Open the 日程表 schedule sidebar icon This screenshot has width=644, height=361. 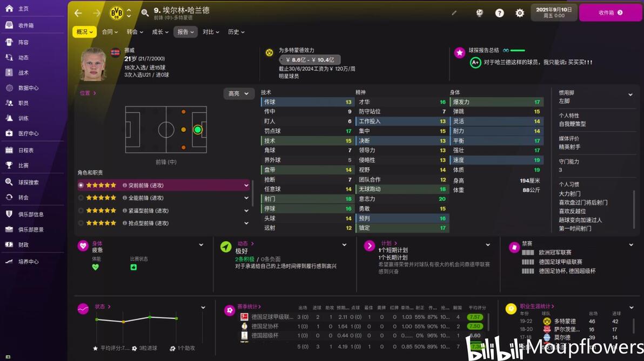point(9,150)
